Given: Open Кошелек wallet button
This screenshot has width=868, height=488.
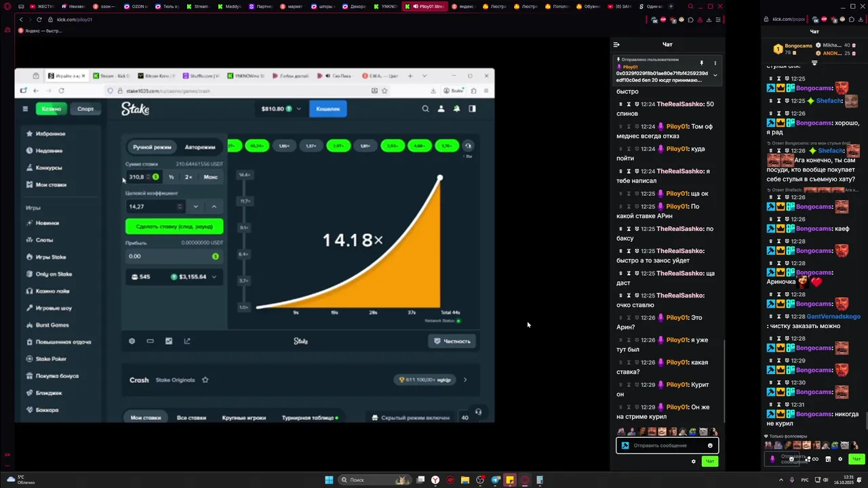Looking at the screenshot, I should [328, 108].
